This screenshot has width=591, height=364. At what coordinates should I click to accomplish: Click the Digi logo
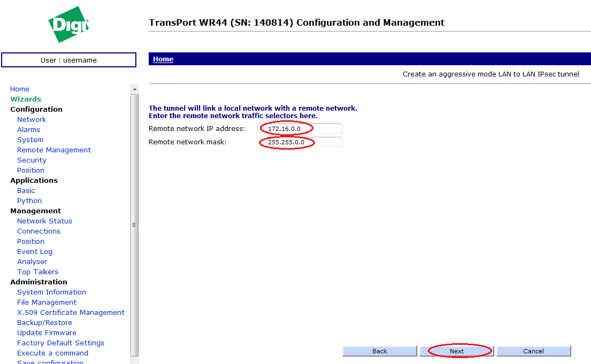[x=68, y=25]
